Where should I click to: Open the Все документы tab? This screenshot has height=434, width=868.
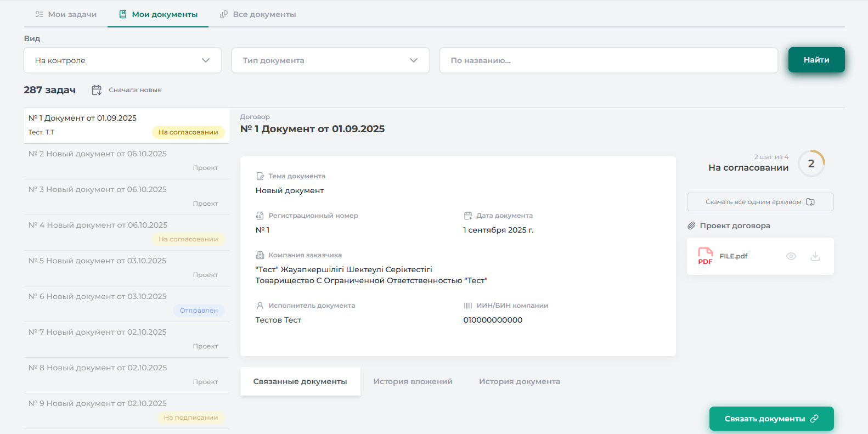coord(258,14)
